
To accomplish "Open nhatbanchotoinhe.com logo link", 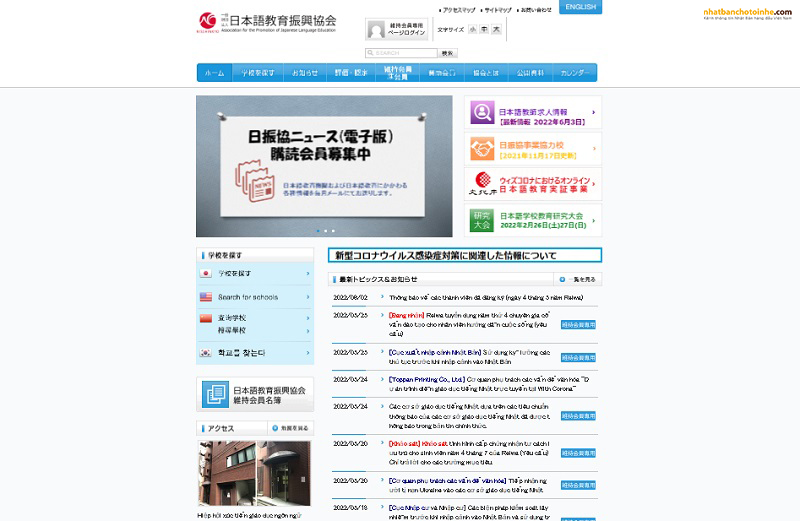I will [747, 14].
